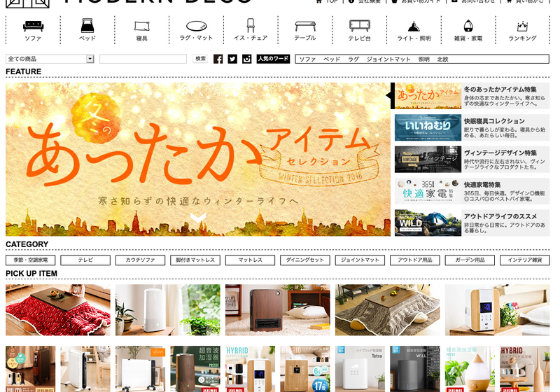
Task: Select the ジョイントマット category button
Action: tap(360, 260)
